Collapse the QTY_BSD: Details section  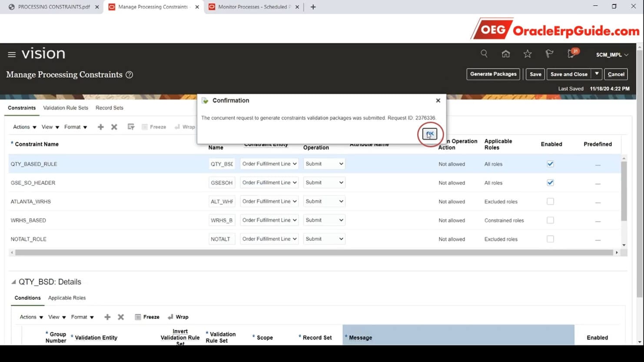coord(13,282)
